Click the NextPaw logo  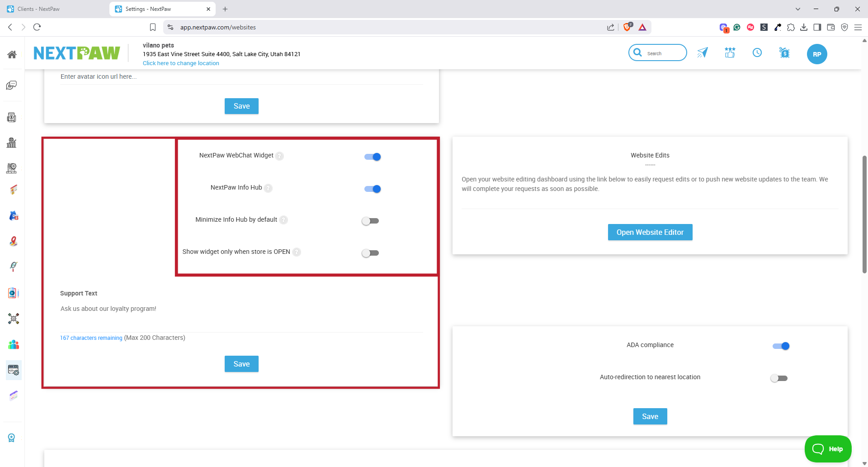point(77,53)
